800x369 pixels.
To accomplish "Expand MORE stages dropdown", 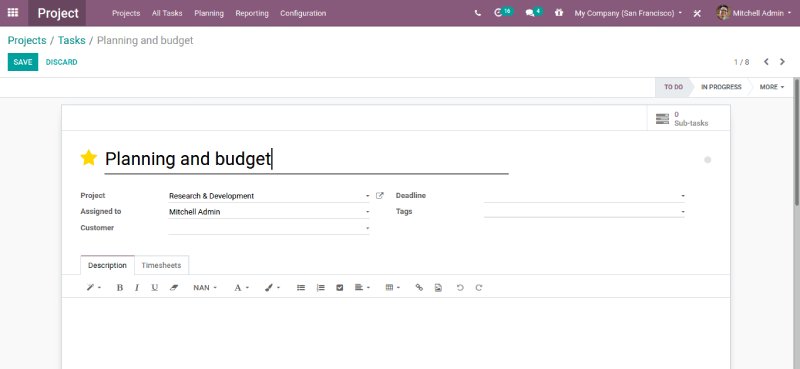I will coord(771,87).
